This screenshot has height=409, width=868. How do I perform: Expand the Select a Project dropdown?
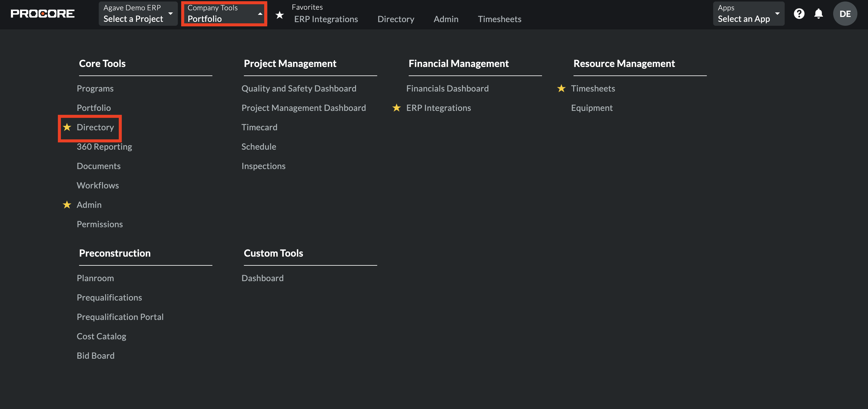138,13
